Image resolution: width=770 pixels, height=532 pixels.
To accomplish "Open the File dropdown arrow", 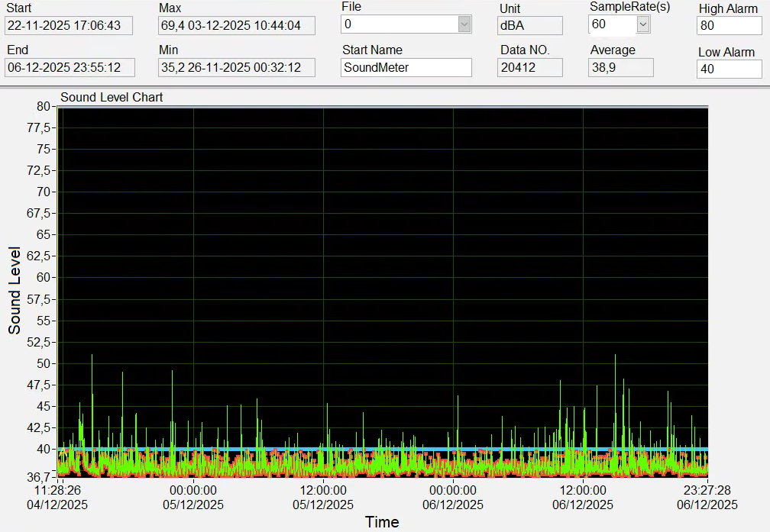I will click(464, 24).
